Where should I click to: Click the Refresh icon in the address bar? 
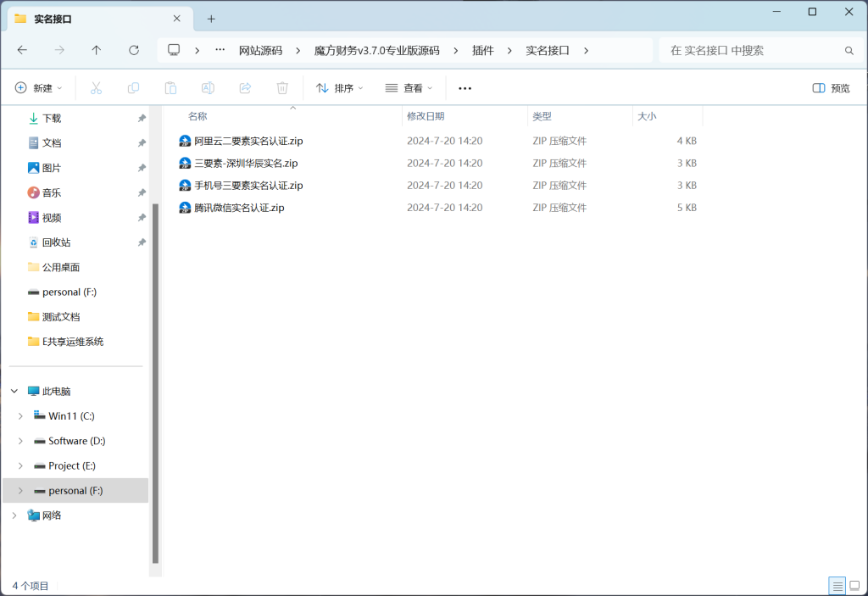[133, 50]
